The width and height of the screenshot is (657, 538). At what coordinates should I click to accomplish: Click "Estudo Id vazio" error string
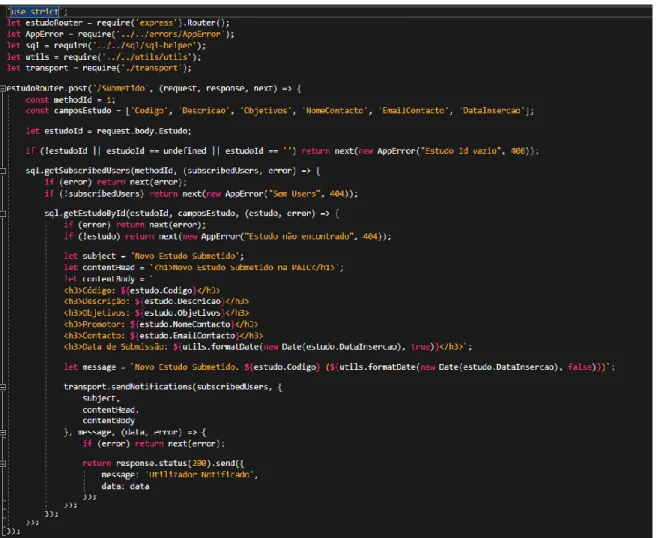click(x=461, y=151)
